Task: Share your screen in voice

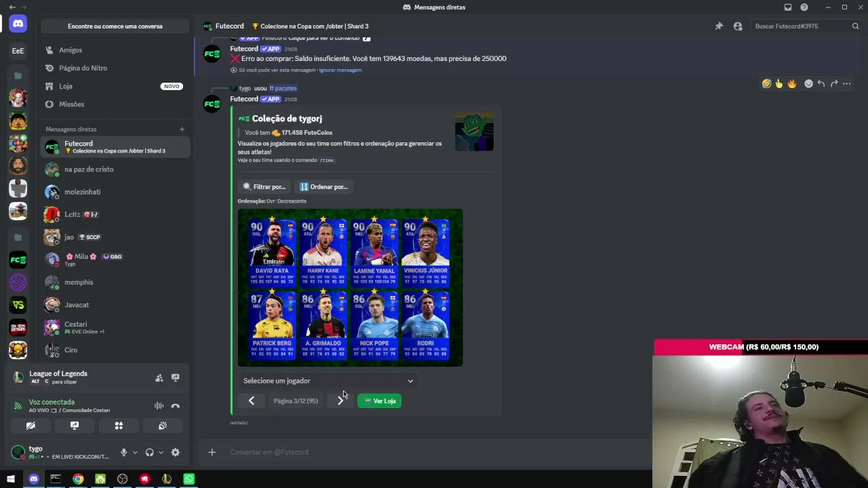Action: coord(75,426)
